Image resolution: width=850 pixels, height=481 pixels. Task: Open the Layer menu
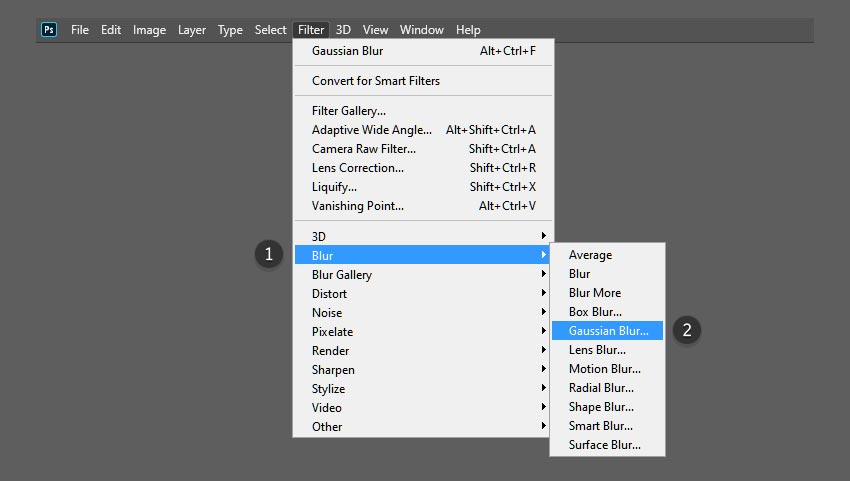coord(192,30)
